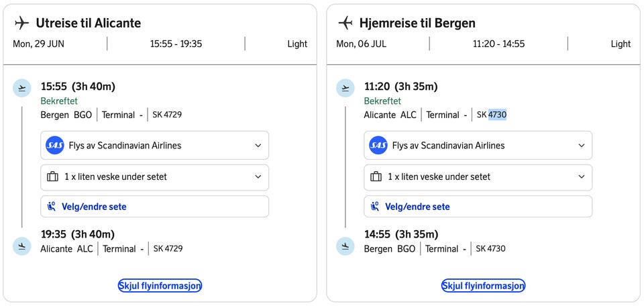Click the Utreise til Alicante heading

pos(89,23)
